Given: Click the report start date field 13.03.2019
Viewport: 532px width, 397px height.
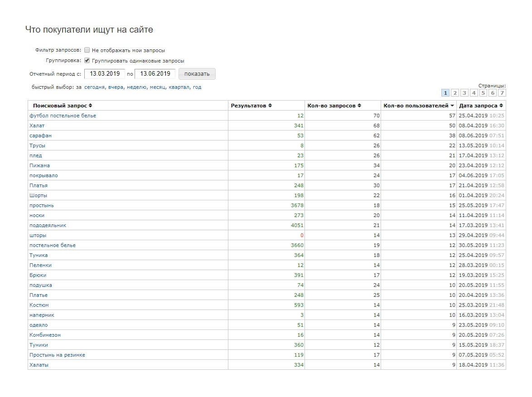Looking at the screenshot, I should point(104,74).
